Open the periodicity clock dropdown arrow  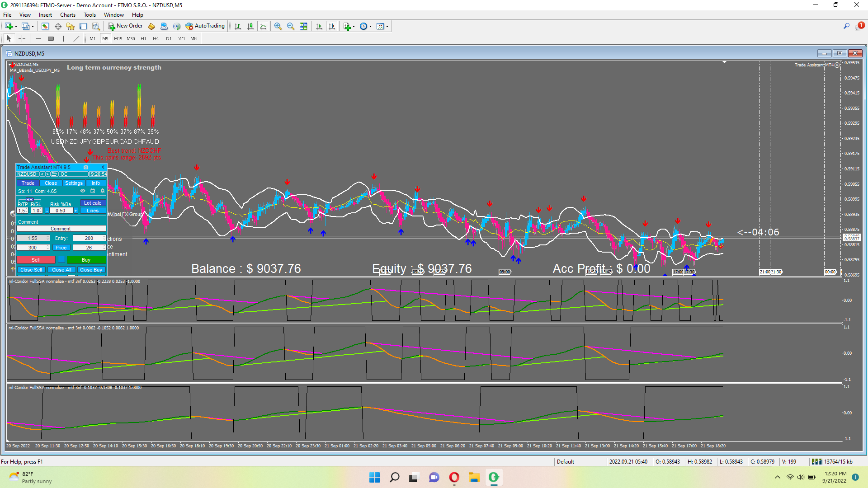point(371,26)
